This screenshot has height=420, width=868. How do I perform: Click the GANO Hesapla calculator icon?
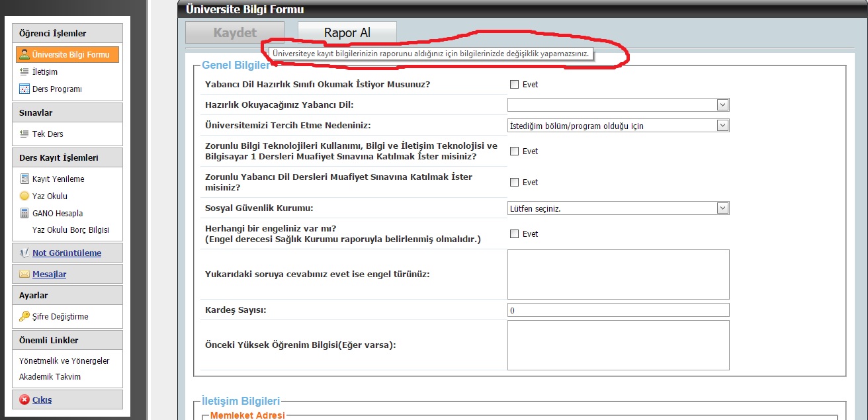(x=24, y=214)
